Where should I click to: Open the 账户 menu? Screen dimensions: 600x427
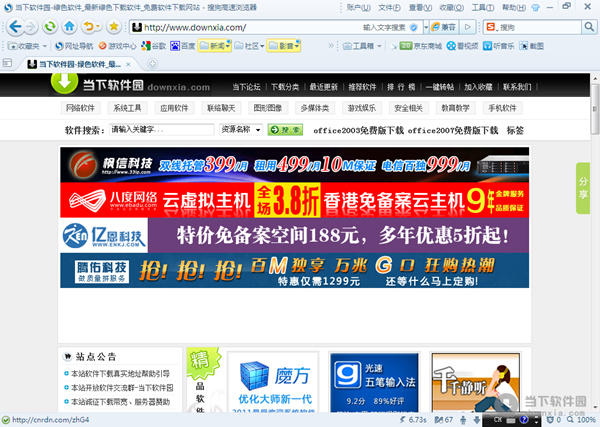click(x=359, y=8)
